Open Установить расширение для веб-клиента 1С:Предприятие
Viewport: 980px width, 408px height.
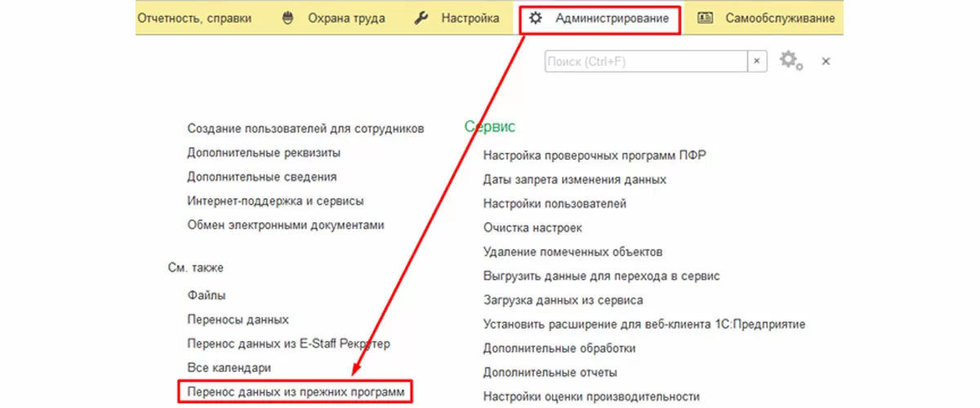point(644,324)
